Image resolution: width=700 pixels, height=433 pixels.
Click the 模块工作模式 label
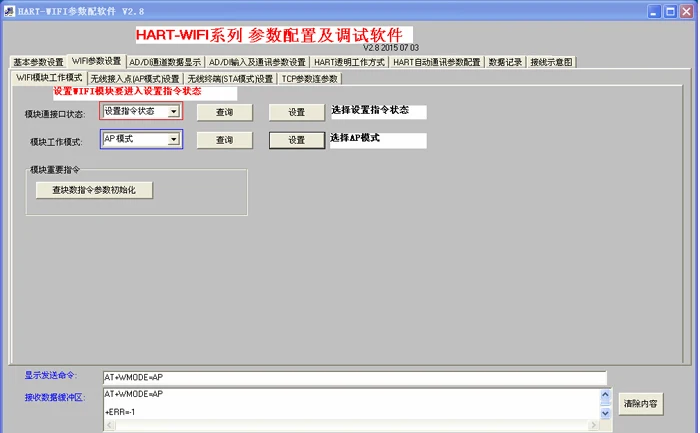56,142
